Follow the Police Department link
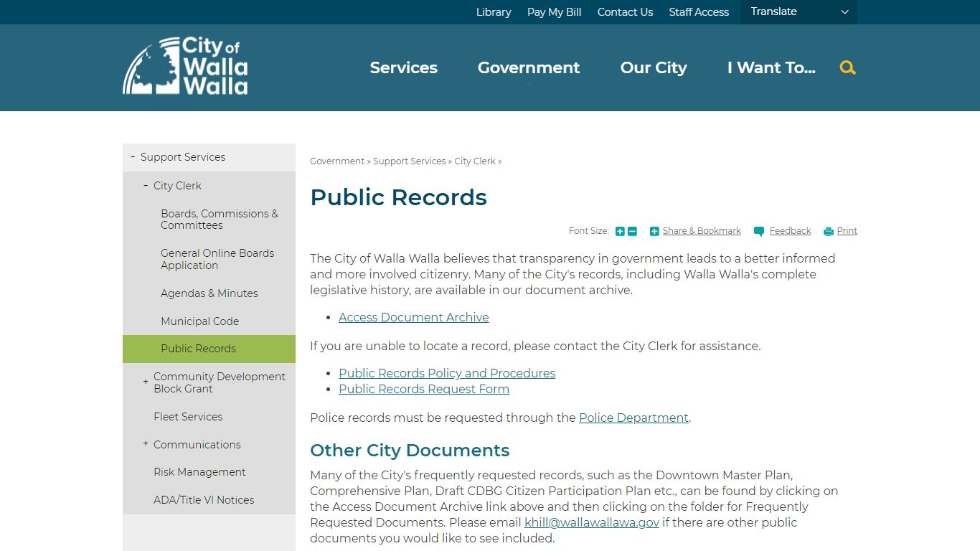Image resolution: width=980 pixels, height=551 pixels. (x=633, y=418)
